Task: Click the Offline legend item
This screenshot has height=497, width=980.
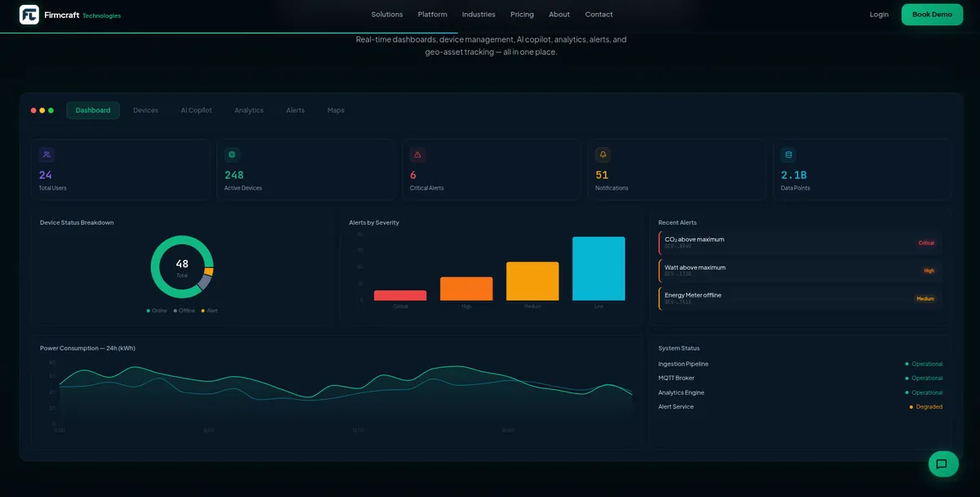Action: point(185,311)
